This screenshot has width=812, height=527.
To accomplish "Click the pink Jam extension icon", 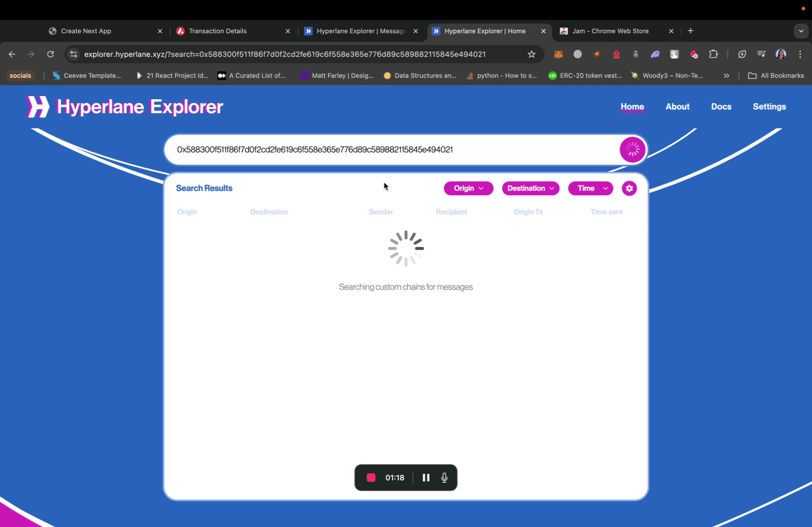I will click(x=694, y=54).
